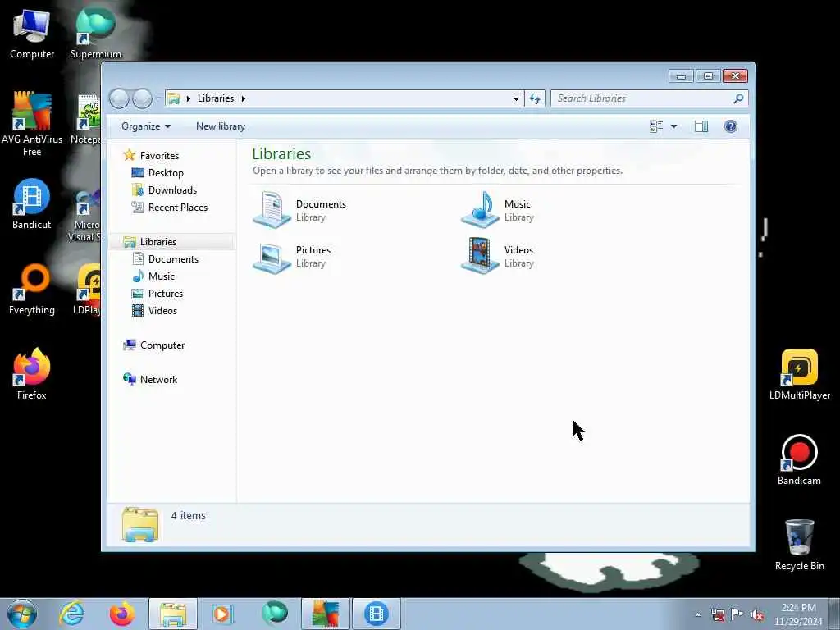Open the Videos library in main pane
840x630 pixels.
pos(498,256)
